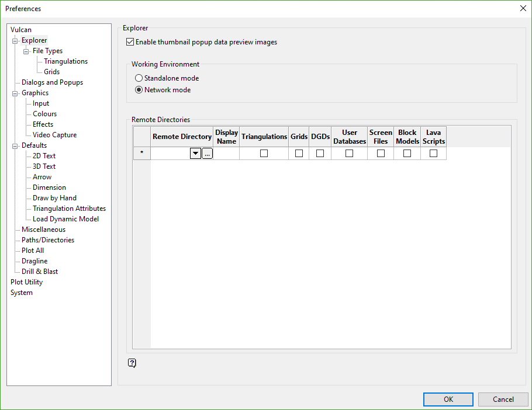This screenshot has height=410, width=532.
Task: Select the Defaults tree item
Action: (x=34, y=145)
